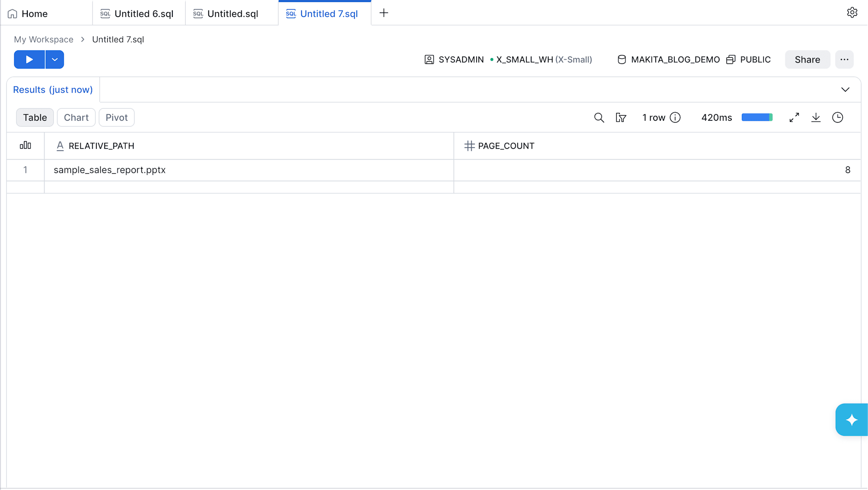
Task: Switch to Table view
Action: 35,117
